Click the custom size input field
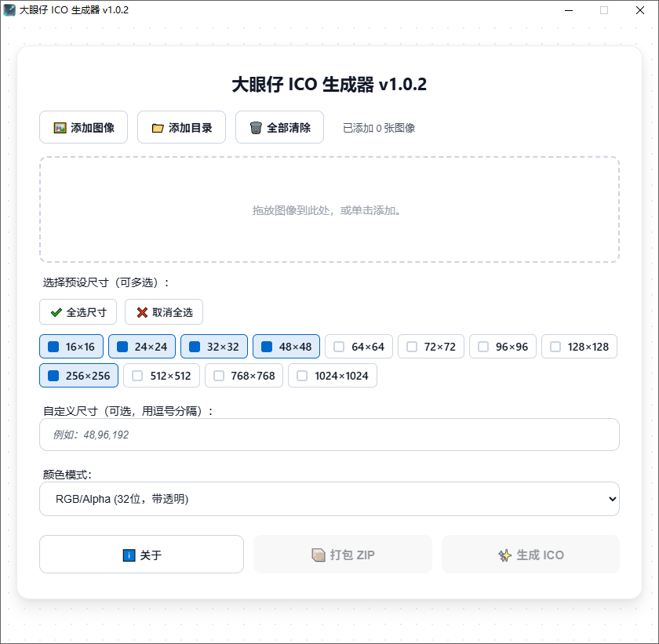 [328, 435]
